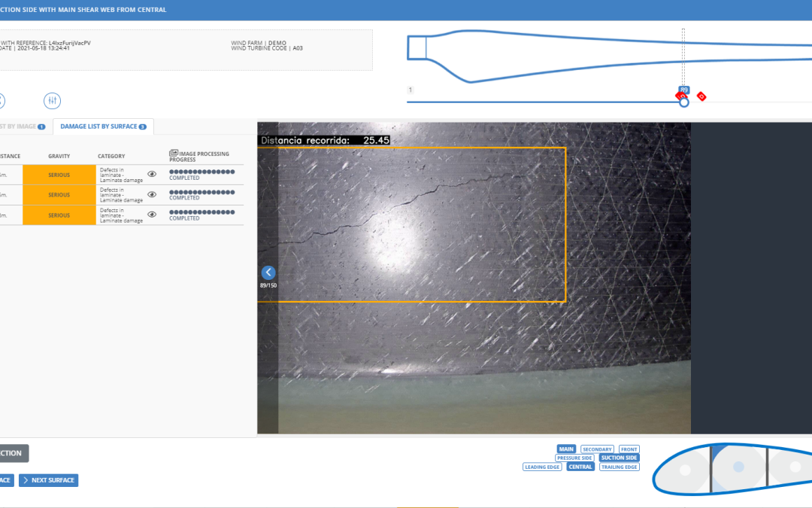Click the left chamber of blade cross-section
Viewport: 812px width, 508px height.
pos(684,471)
